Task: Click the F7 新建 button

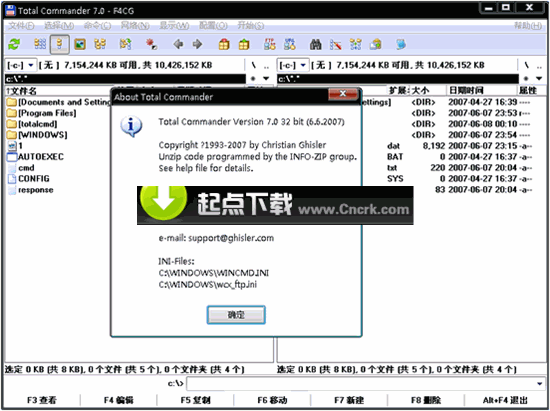Action: click(349, 400)
